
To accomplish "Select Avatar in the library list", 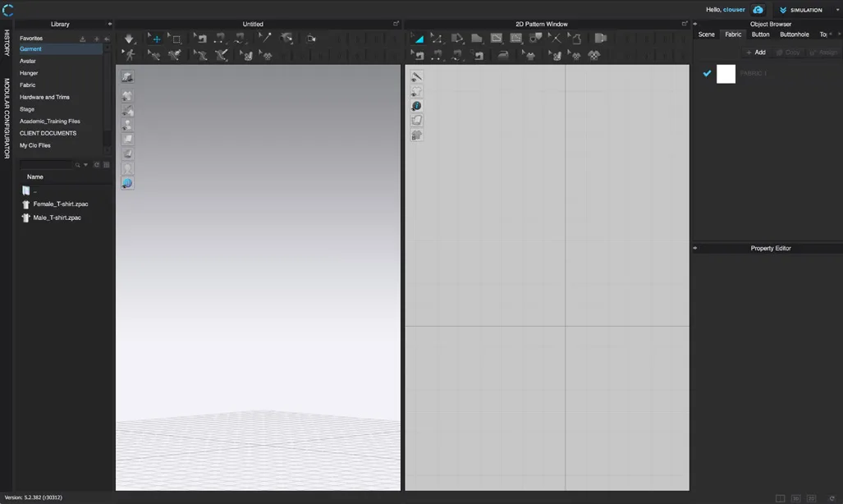I will [x=28, y=62].
